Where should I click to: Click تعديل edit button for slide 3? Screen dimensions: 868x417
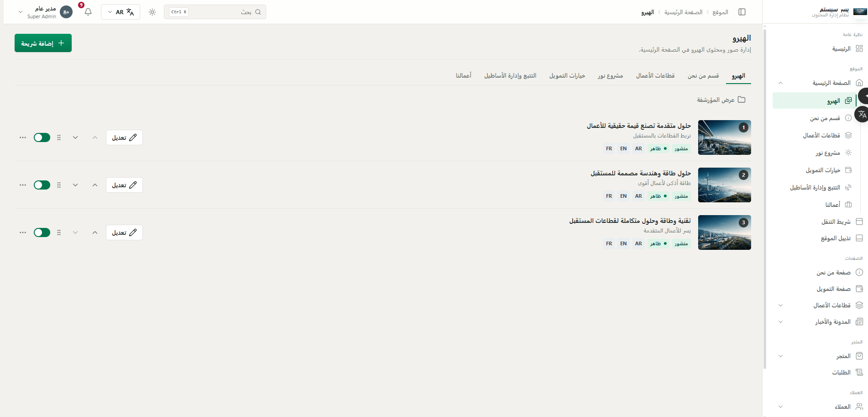click(124, 232)
